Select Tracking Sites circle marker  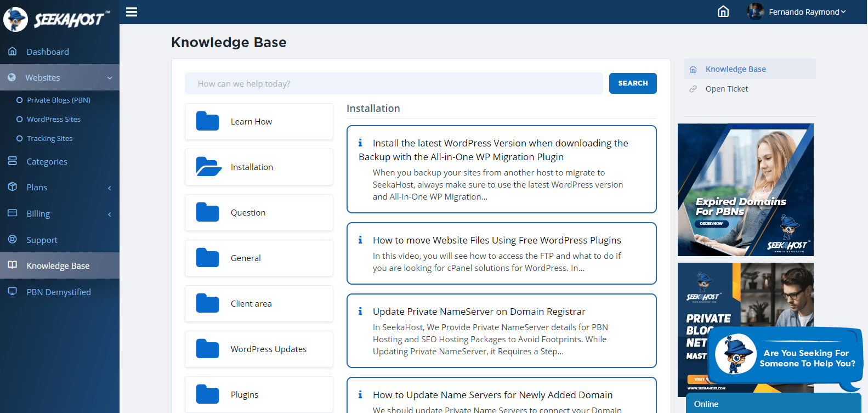tap(20, 138)
